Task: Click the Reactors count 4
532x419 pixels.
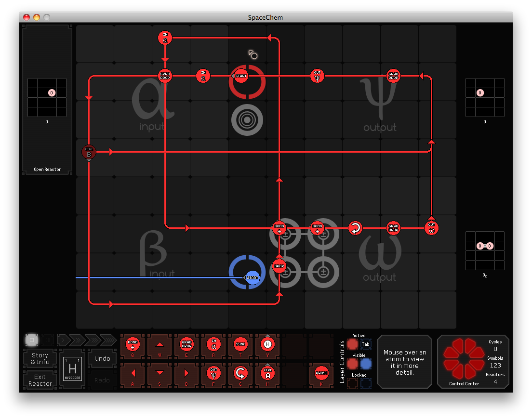Action: 495,382
